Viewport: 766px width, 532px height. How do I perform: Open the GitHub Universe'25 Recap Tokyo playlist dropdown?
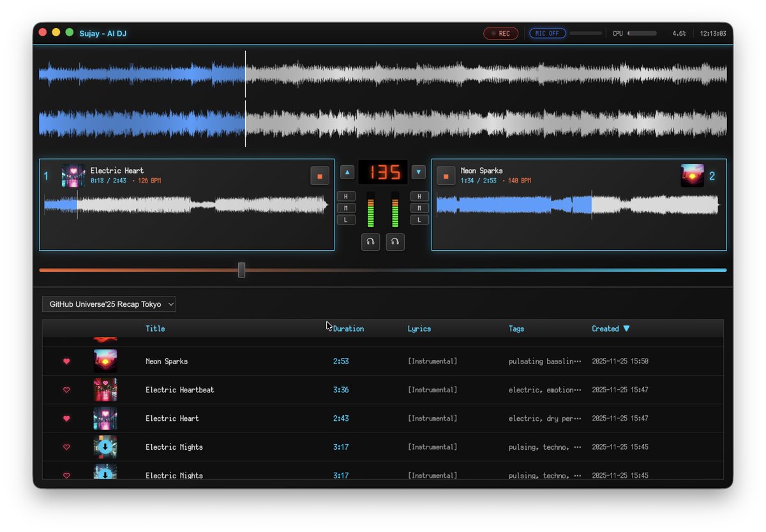[109, 304]
